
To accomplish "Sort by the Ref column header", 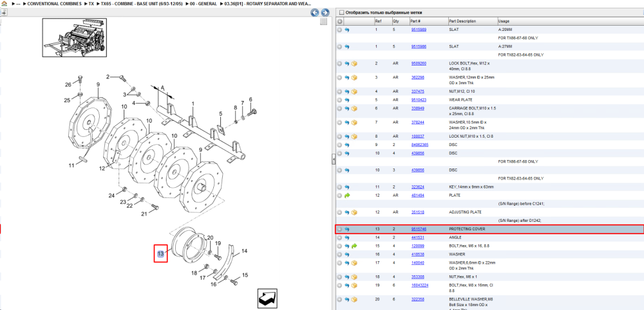I will click(378, 21).
